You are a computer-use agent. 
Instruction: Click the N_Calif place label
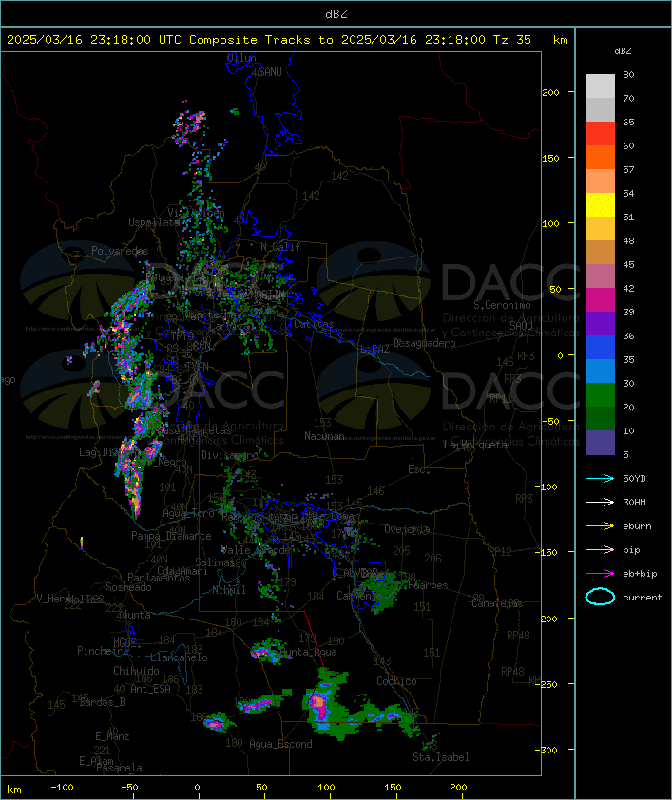280,246
